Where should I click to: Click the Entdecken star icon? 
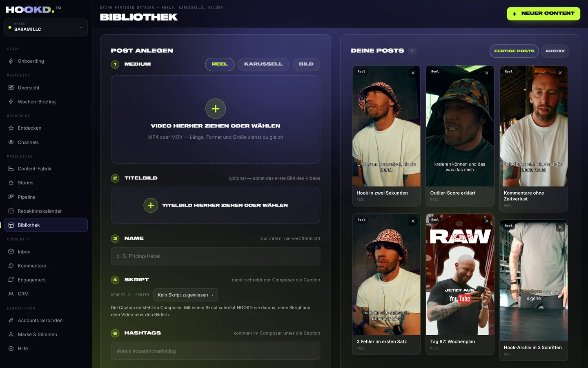coord(11,128)
